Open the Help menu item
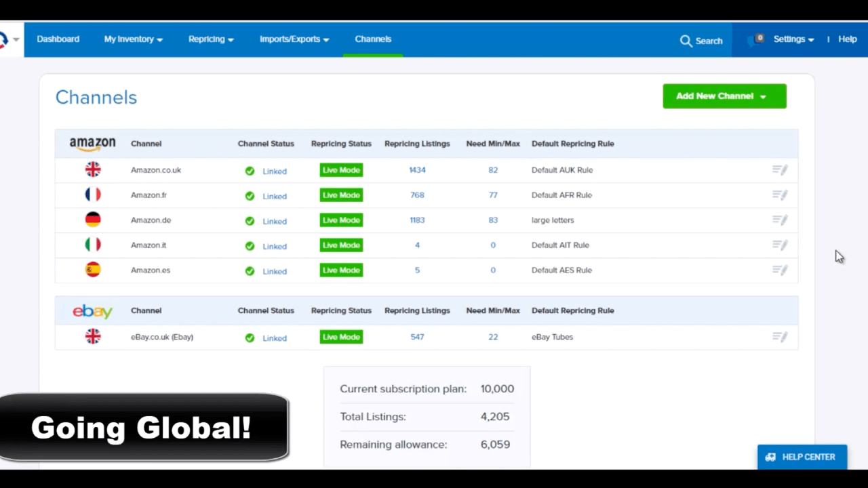 848,39
